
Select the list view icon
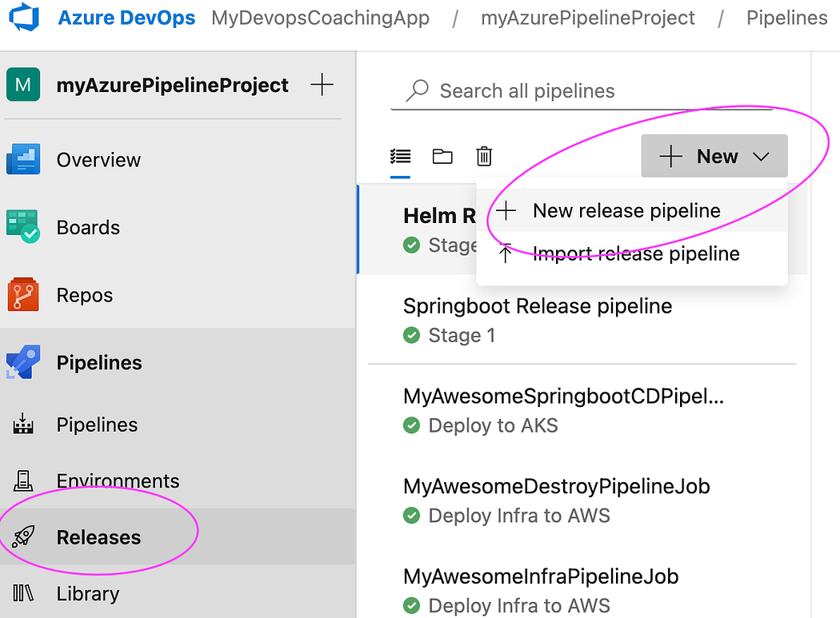[x=400, y=156]
